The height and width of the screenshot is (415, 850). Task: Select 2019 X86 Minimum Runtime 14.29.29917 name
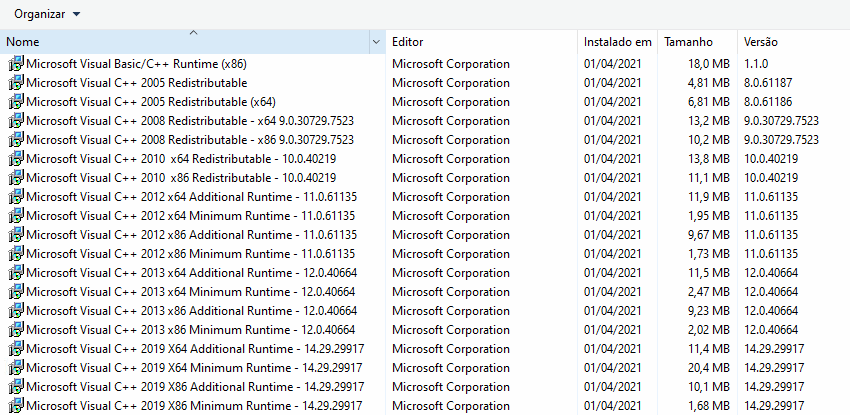[x=194, y=406]
